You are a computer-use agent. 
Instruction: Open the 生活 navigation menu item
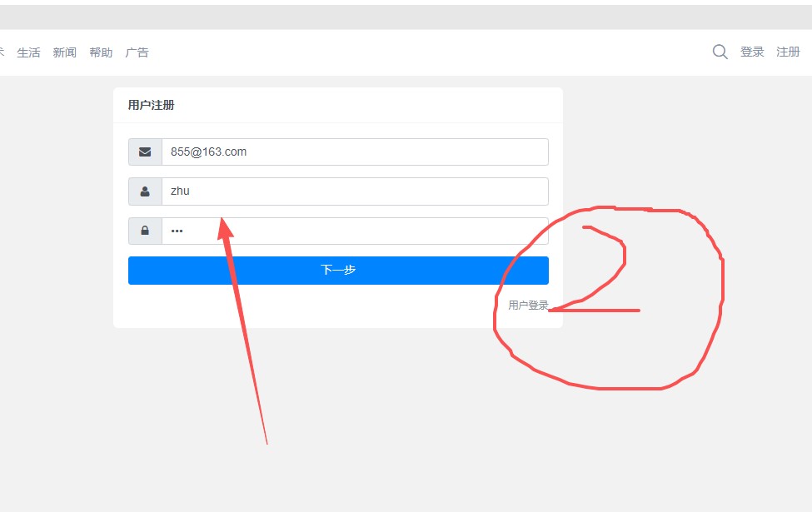(28, 52)
